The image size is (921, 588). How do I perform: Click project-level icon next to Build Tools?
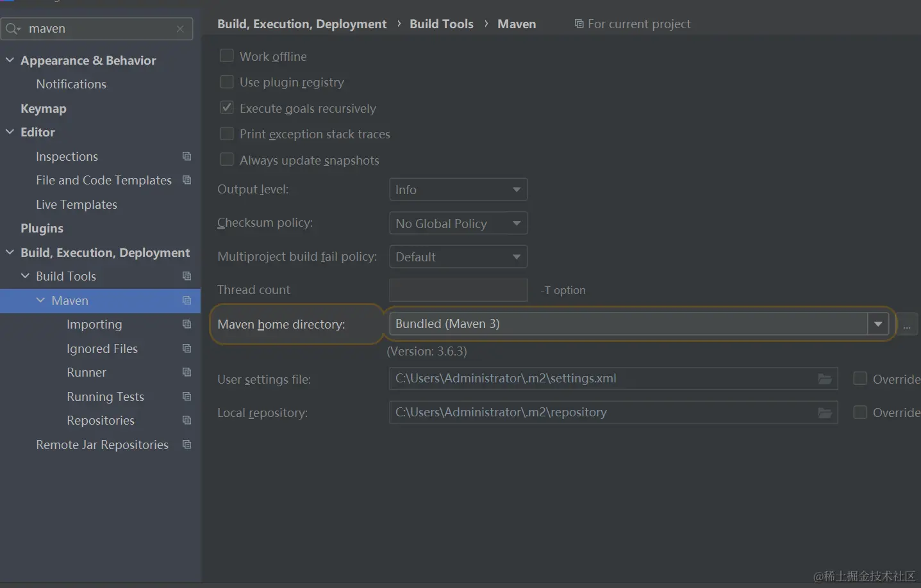click(187, 276)
